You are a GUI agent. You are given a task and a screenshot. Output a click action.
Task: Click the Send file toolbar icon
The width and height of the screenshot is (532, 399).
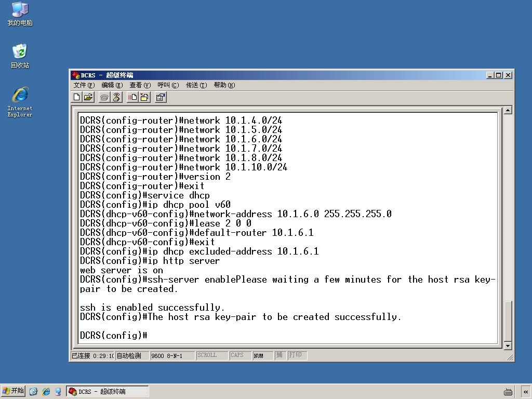[132, 97]
